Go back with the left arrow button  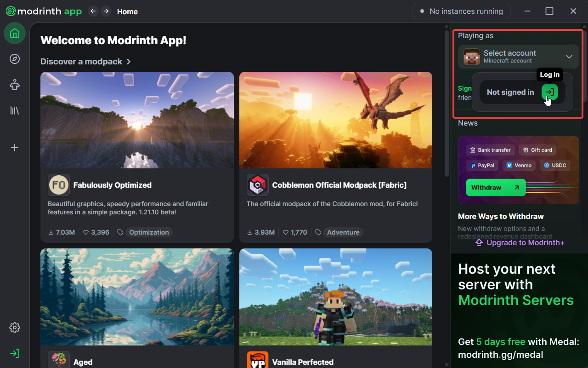[93, 11]
